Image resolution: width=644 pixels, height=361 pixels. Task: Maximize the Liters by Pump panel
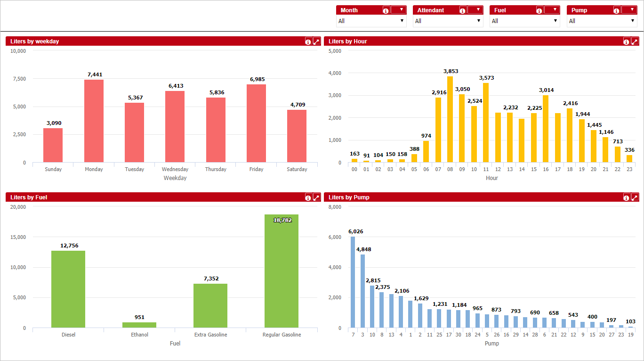pyautogui.click(x=635, y=197)
